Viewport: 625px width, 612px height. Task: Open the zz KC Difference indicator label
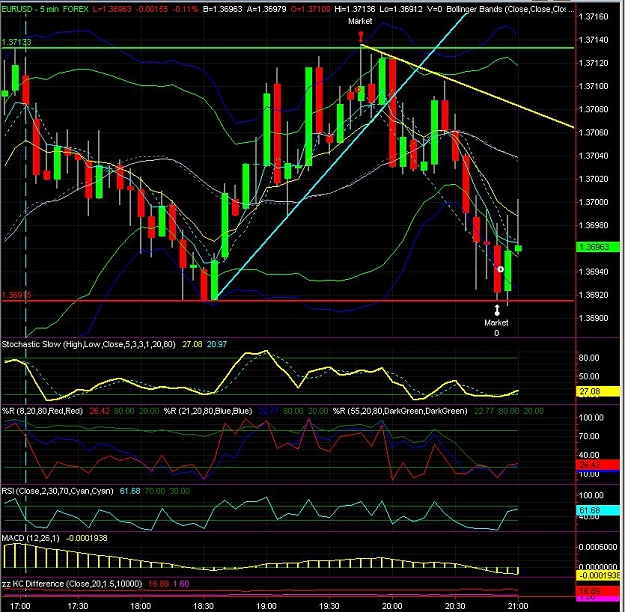(72, 584)
